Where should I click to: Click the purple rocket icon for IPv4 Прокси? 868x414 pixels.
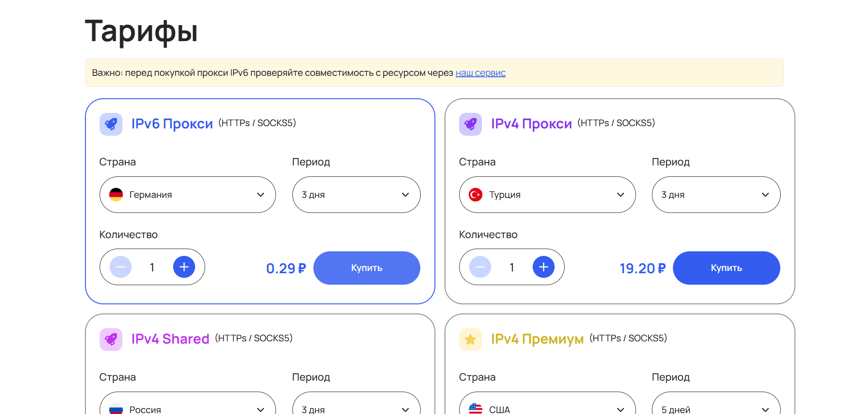(x=471, y=124)
